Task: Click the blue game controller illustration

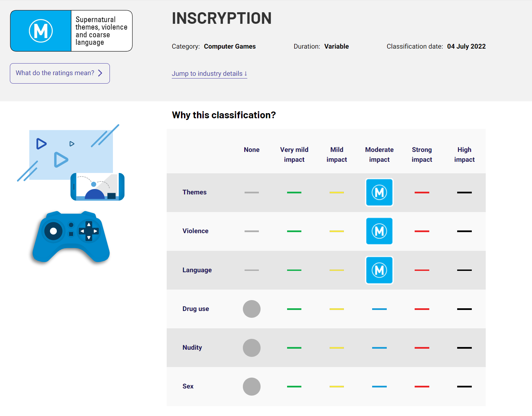Action: coord(71,237)
